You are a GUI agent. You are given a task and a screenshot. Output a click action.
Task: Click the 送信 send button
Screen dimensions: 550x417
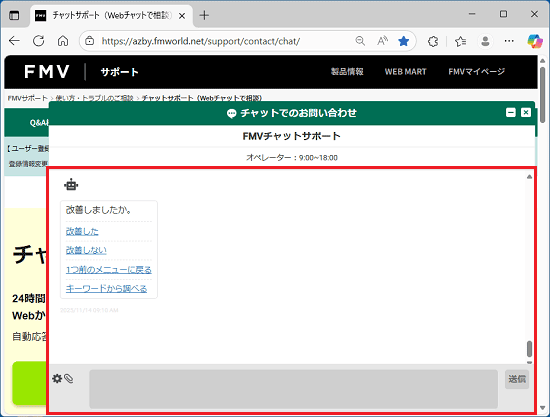[x=517, y=379]
